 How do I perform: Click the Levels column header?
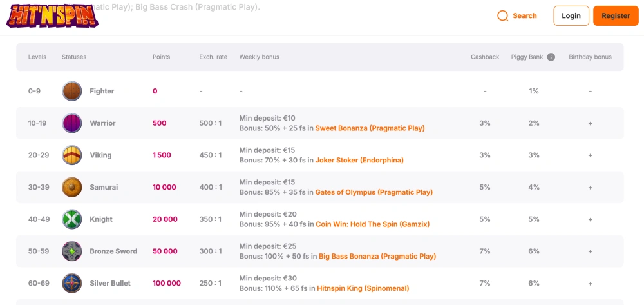(37, 57)
